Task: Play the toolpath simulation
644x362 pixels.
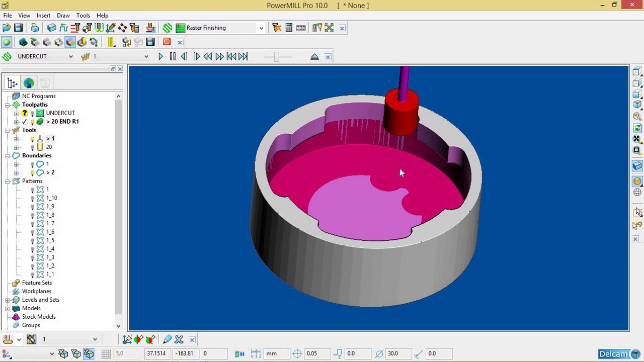Action: coord(160,57)
